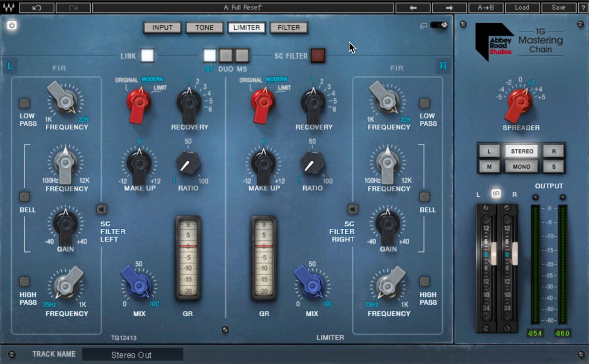Click the right limiter type red knob

click(263, 103)
